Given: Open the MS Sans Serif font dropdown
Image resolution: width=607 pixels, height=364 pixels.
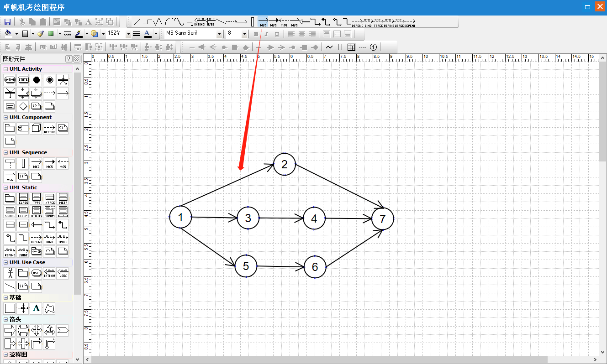Looking at the screenshot, I should click(x=219, y=34).
